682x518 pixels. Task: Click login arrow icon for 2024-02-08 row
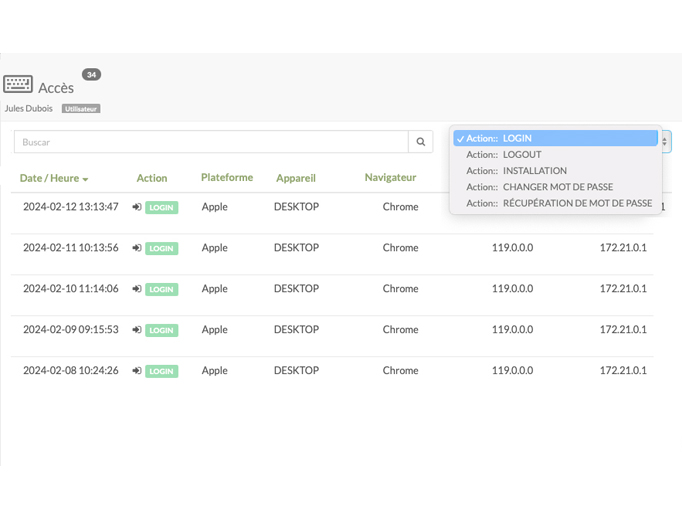[137, 371]
